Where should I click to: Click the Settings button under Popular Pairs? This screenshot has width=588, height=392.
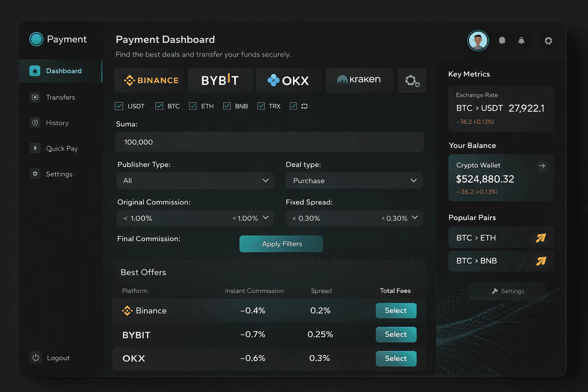(x=507, y=291)
